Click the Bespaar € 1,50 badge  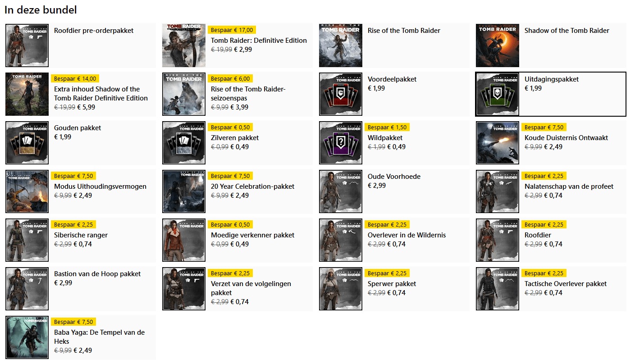387,127
